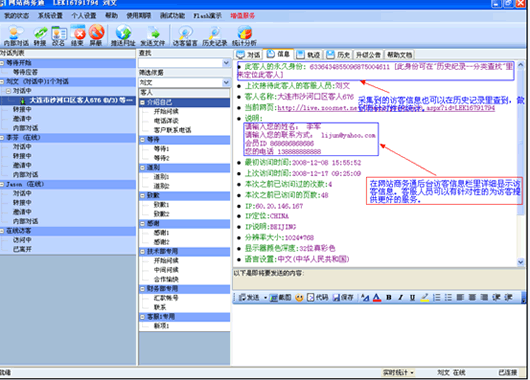Click the 发送 send button
The width and height of the screenshot is (530, 380).
(249, 298)
